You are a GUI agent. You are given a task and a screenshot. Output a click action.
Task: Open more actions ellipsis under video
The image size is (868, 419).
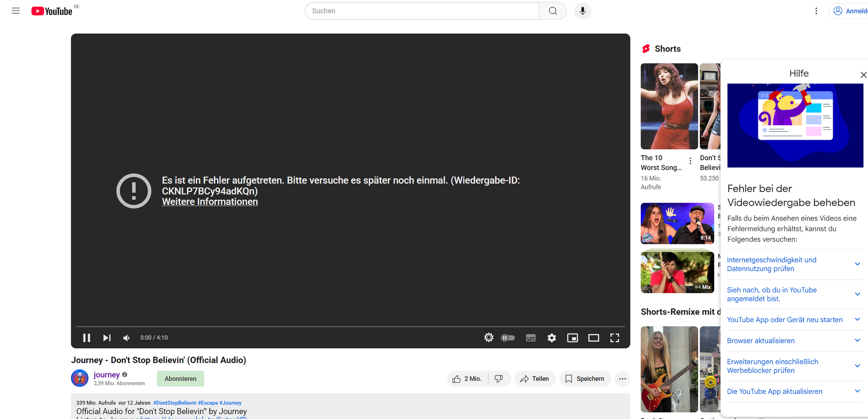(x=623, y=379)
